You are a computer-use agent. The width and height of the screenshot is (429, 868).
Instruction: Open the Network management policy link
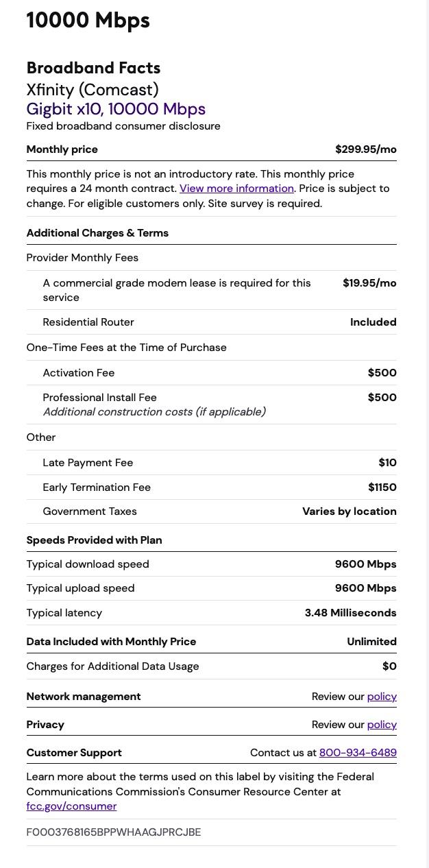[x=382, y=697]
